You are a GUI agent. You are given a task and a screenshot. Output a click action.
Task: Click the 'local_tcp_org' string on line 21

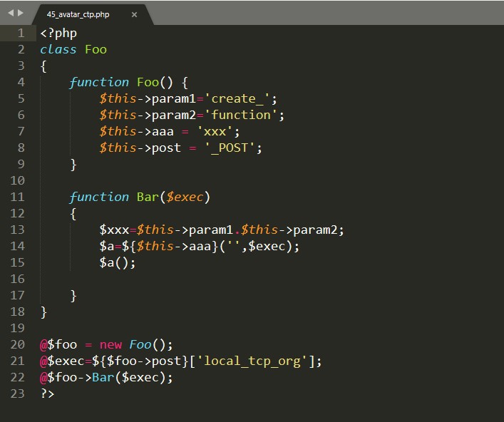click(252, 361)
